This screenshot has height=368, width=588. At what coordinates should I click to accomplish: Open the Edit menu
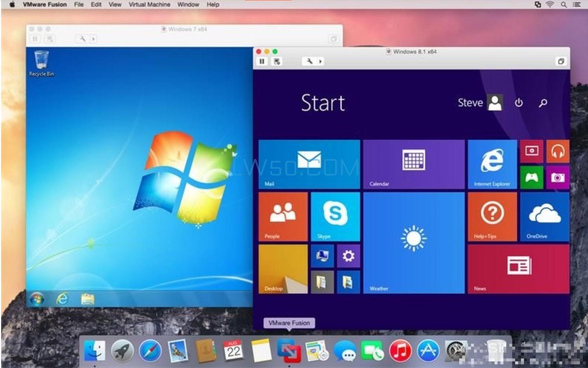click(x=96, y=4)
